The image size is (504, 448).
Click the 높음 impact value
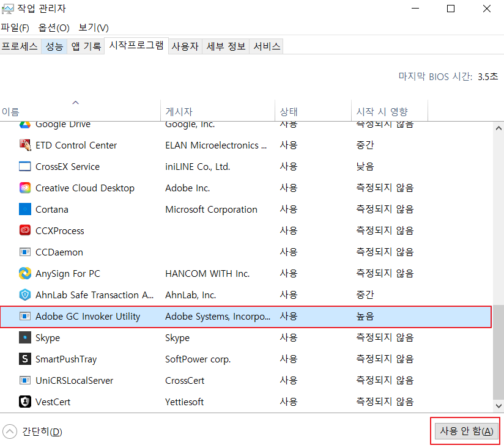coord(365,317)
